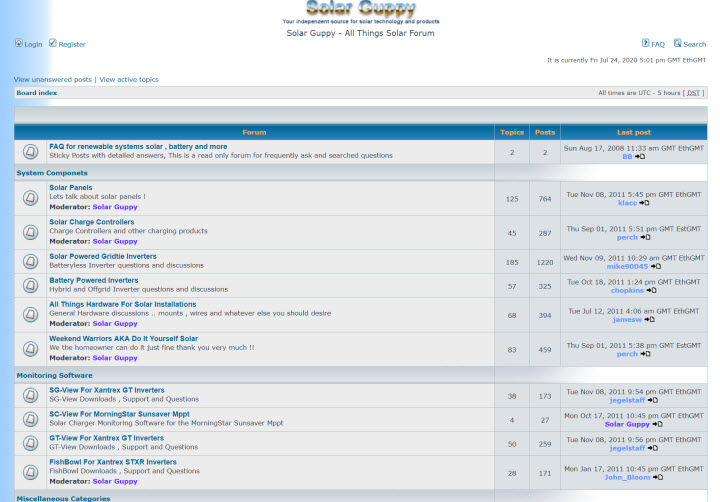Open Solar Powered Gridtie Inverters forum
The image size is (720, 502).
pyautogui.click(x=103, y=256)
